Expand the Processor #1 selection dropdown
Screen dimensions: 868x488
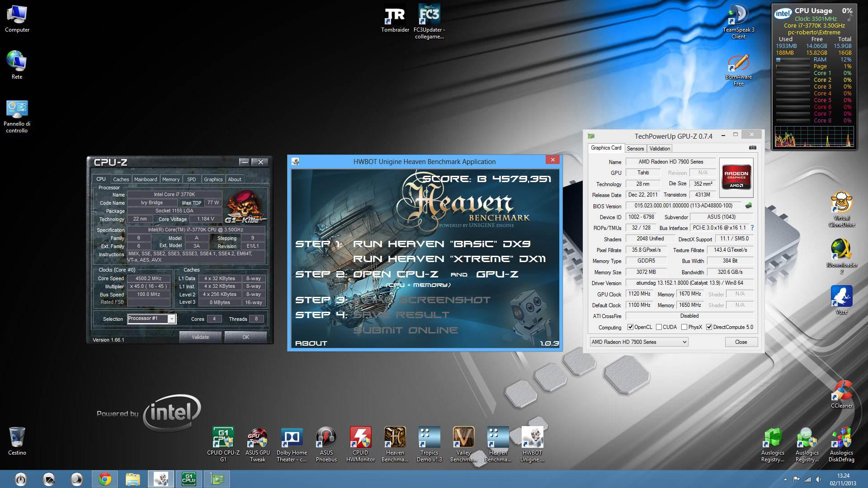pos(172,319)
